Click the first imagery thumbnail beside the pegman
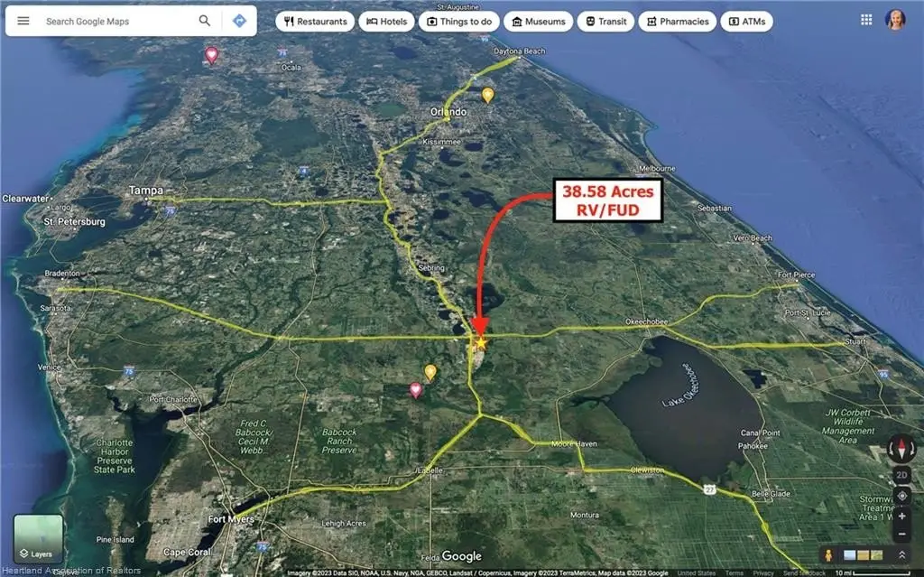This screenshot has width=924, height=577. click(850, 555)
